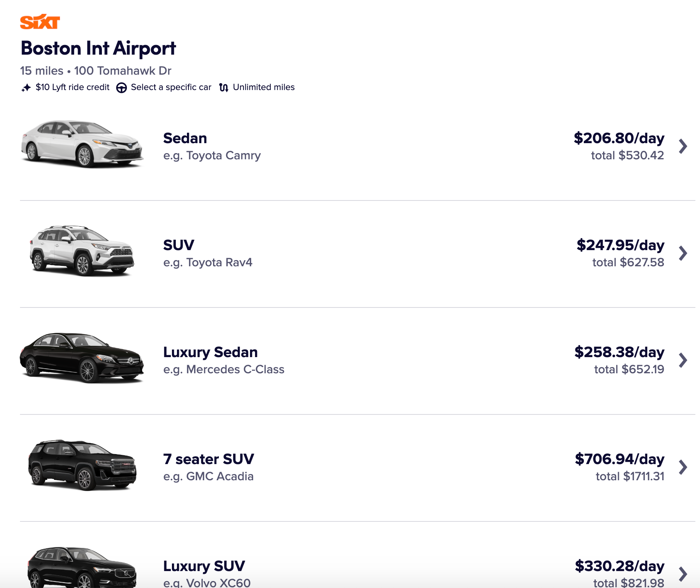Image resolution: width=700 pixels, height=588 pixels.
Task: Click the black Mercedes C-Class image
Action: click(82, 358)
